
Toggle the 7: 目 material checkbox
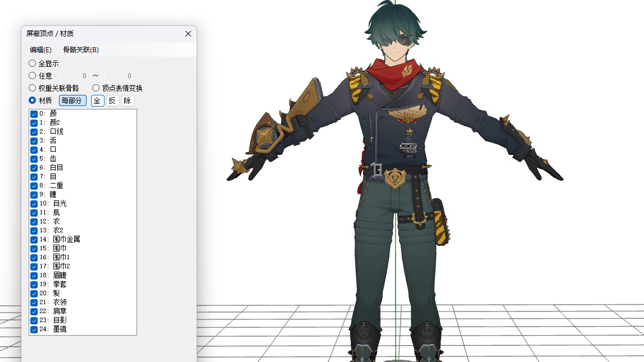pos(34,177)
